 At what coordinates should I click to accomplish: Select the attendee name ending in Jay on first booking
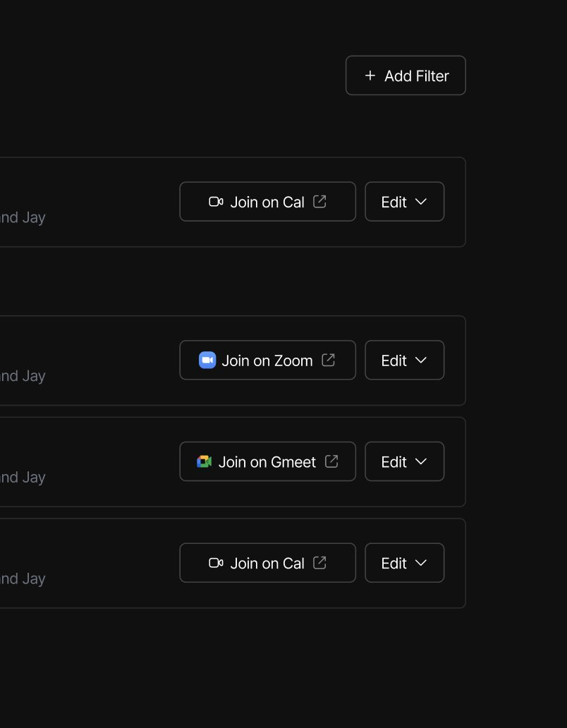(x=23, y=217)
